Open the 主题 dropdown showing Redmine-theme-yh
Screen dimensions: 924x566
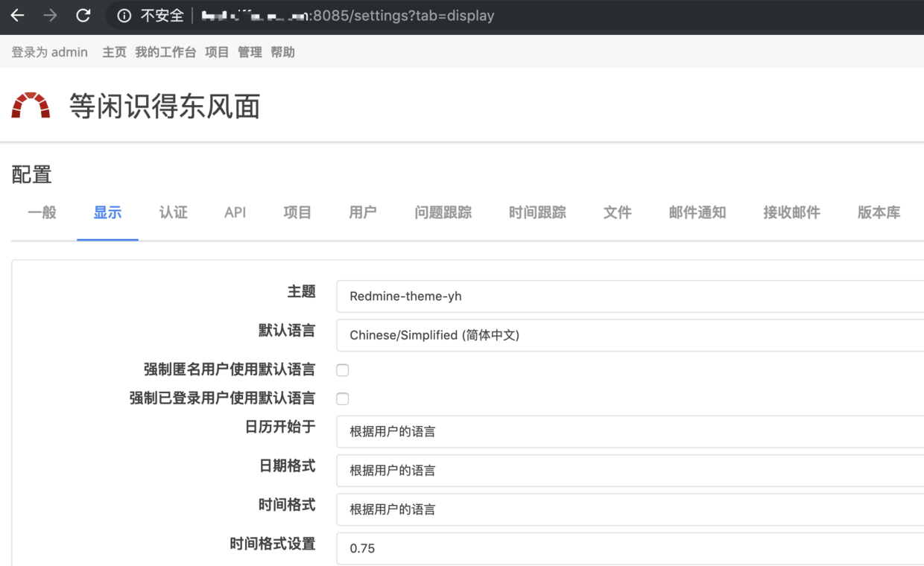coord(630,296)
